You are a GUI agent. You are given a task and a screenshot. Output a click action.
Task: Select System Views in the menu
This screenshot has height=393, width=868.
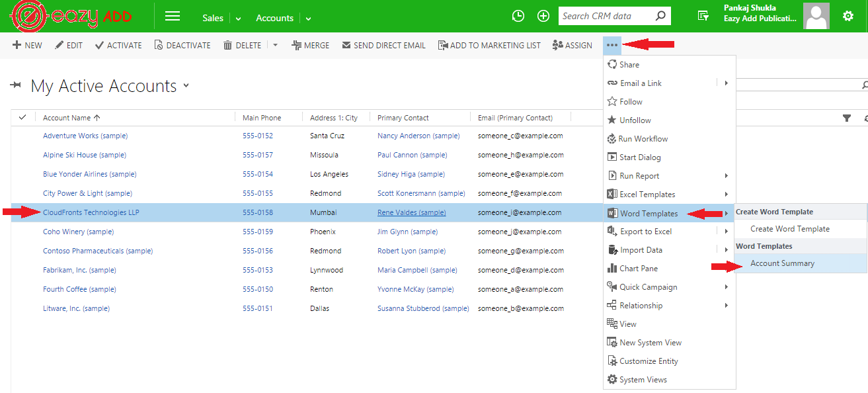[669, 380]
